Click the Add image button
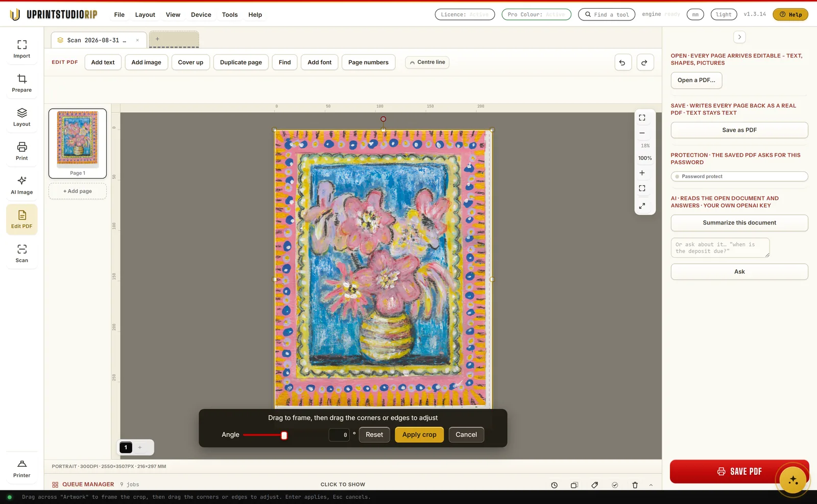The height and width of the screenshot is (504, 817). tap(147, 62)
